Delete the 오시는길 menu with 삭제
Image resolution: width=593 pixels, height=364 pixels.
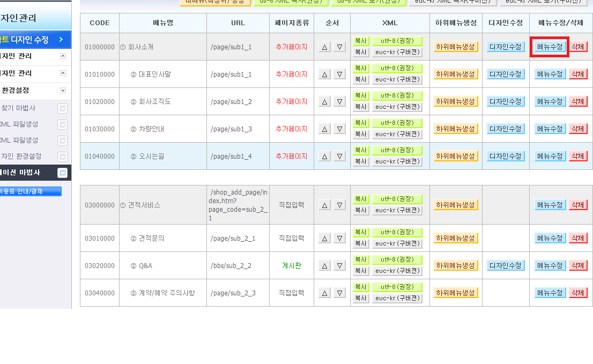(577, 156)
